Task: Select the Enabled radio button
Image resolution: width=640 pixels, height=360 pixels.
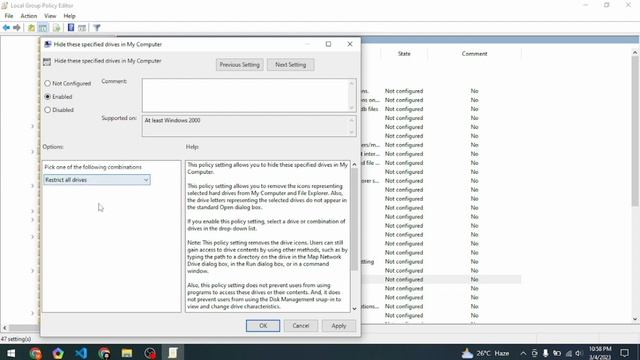Action: [48, 97]
